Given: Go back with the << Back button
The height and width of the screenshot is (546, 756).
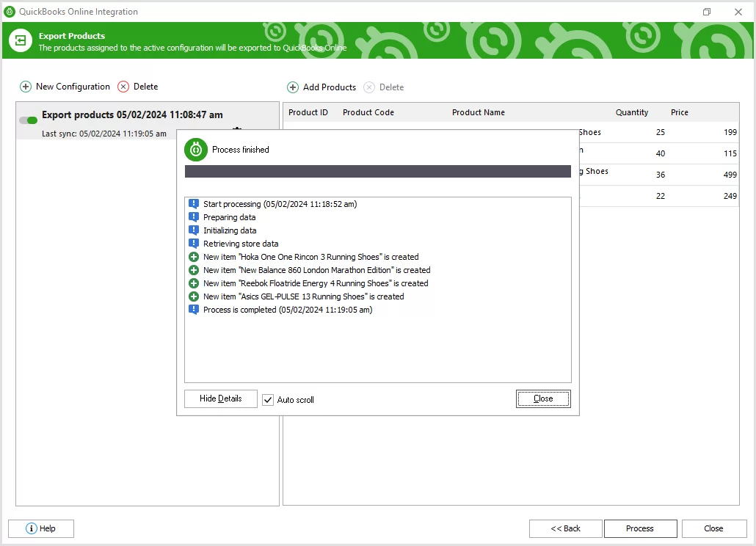Looking at the screenshot, I should pos(565,528).
